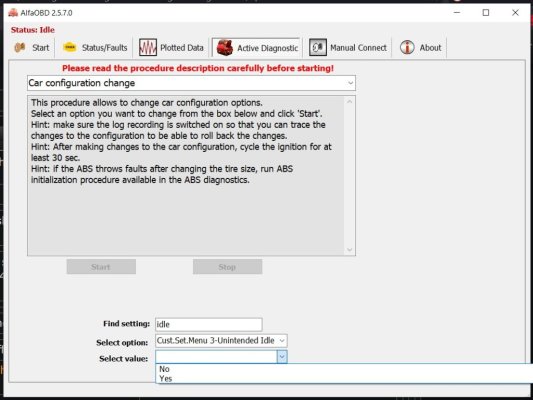The width and height of the screenshot is (533, 400).
Task: Click the Plotted Data waveform icon
Action: click(x=148, y=47)
